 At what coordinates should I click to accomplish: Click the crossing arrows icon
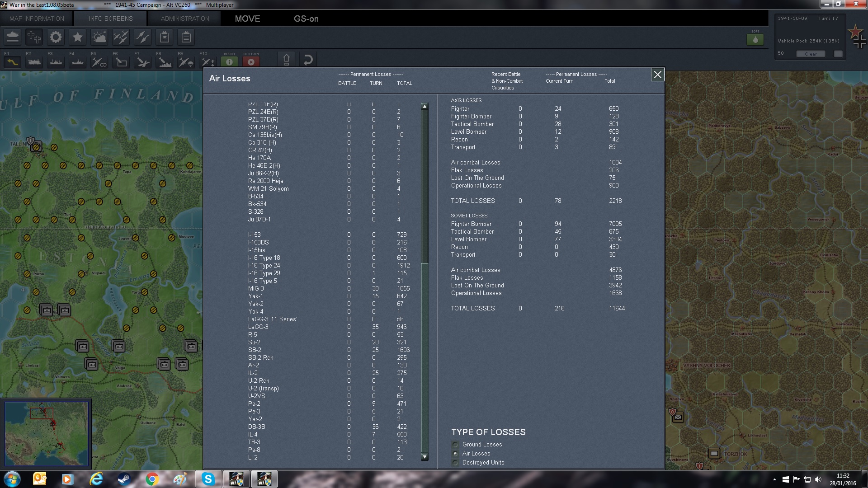click(143, 37)
